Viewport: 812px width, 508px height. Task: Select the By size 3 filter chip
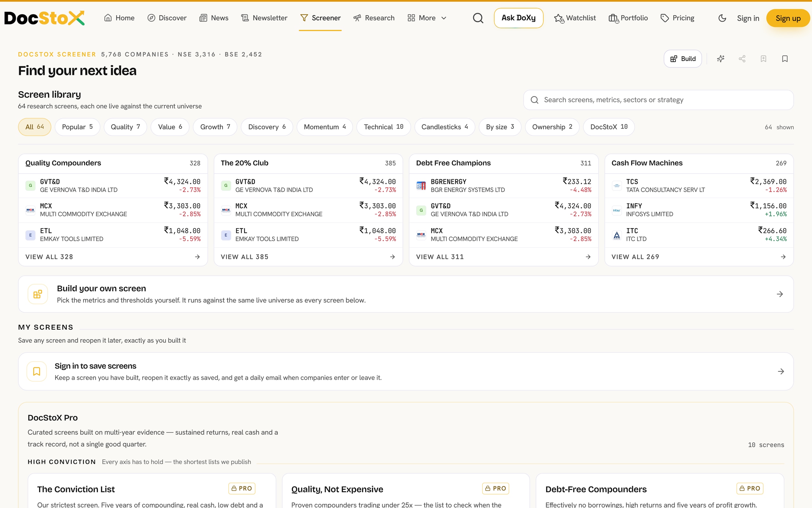pos(500,127)
